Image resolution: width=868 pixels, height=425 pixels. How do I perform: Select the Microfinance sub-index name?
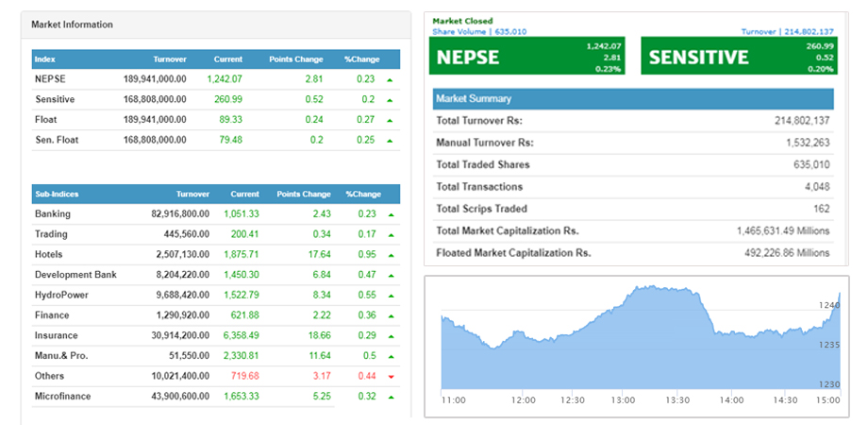click(62, 397)
